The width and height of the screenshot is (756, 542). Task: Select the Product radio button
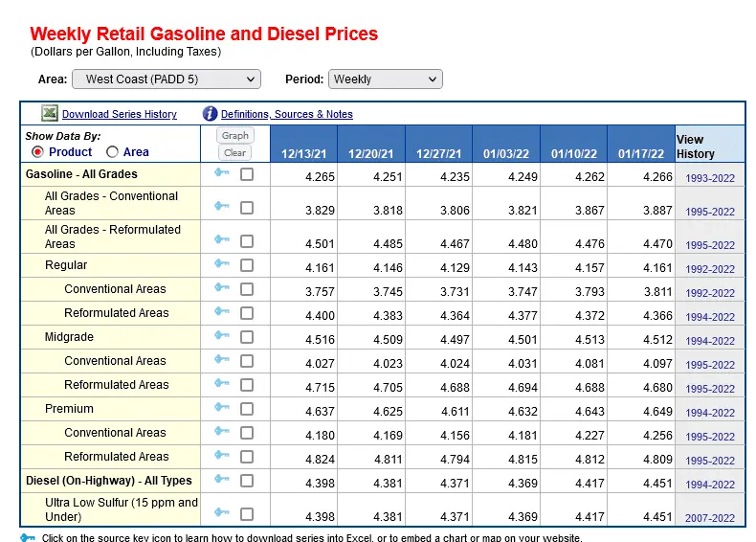tap(37, 152)
